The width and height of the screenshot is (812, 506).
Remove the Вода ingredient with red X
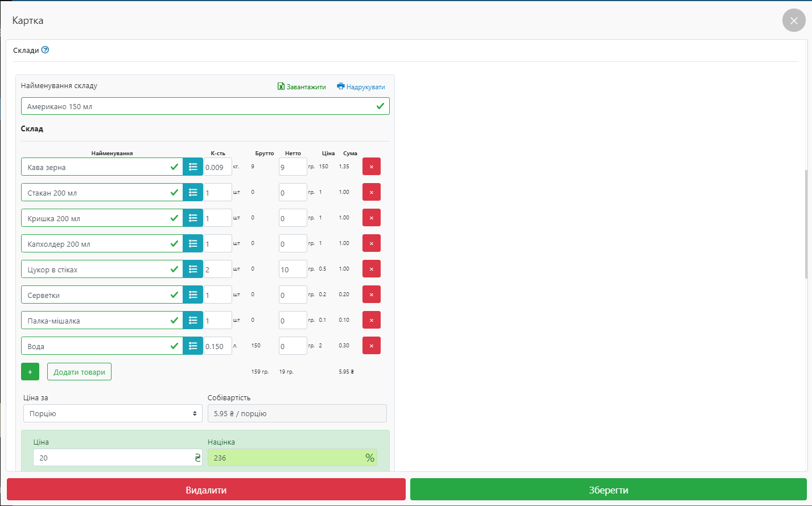click(x=371, y=346)
